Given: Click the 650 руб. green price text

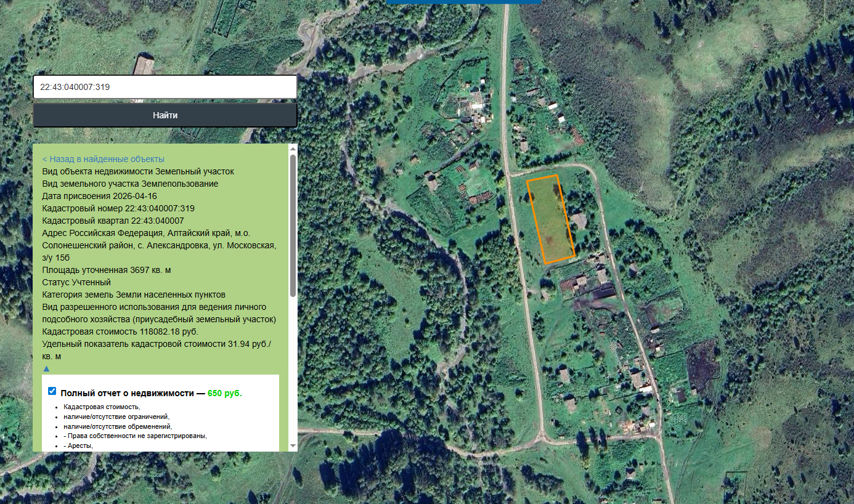Looking at the screenshot, I should 225,393.
